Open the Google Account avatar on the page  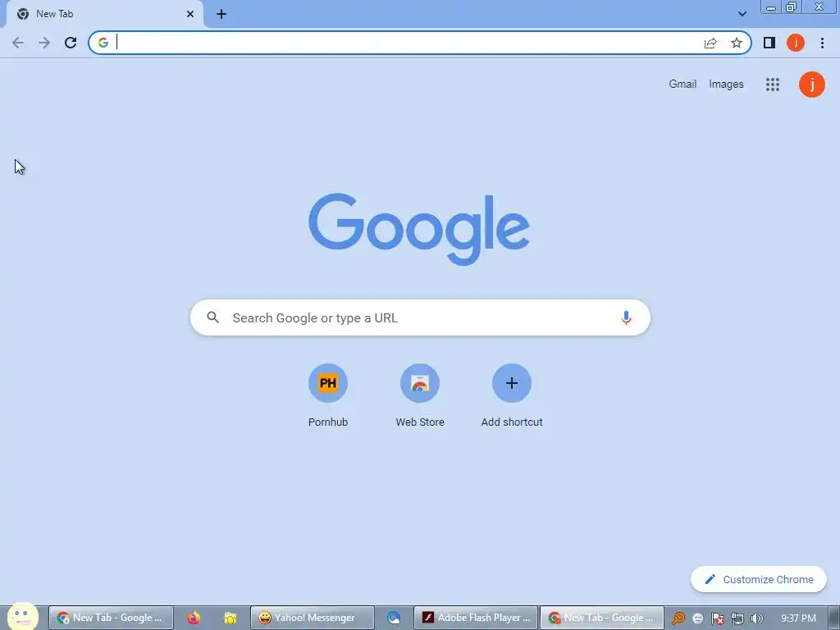click(811, 84)
